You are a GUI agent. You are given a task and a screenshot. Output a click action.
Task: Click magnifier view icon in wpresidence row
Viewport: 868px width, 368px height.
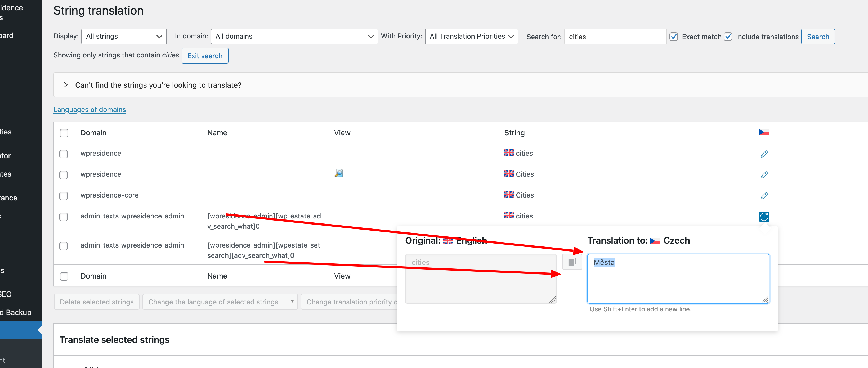coord(338,173)
